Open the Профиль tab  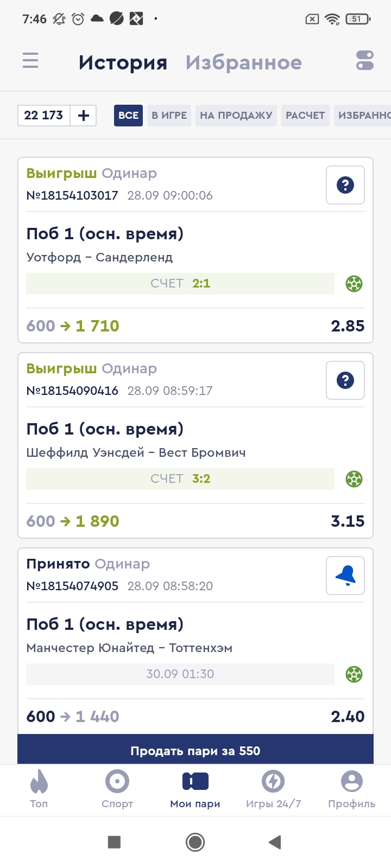tap(351, 789)
